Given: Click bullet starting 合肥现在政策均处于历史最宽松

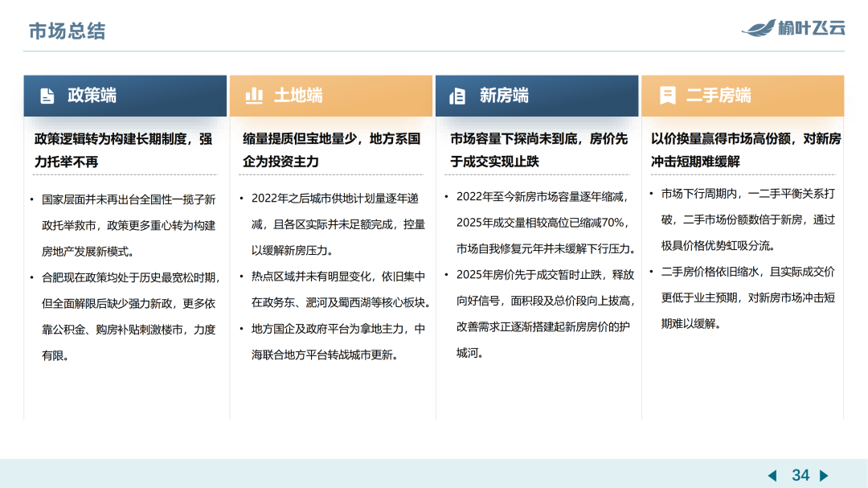Looking at the screenshot, I should coord(125,316).
